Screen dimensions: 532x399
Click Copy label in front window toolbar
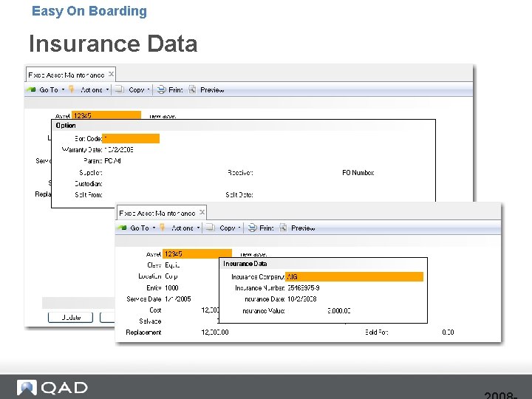(x=228, y=228)
